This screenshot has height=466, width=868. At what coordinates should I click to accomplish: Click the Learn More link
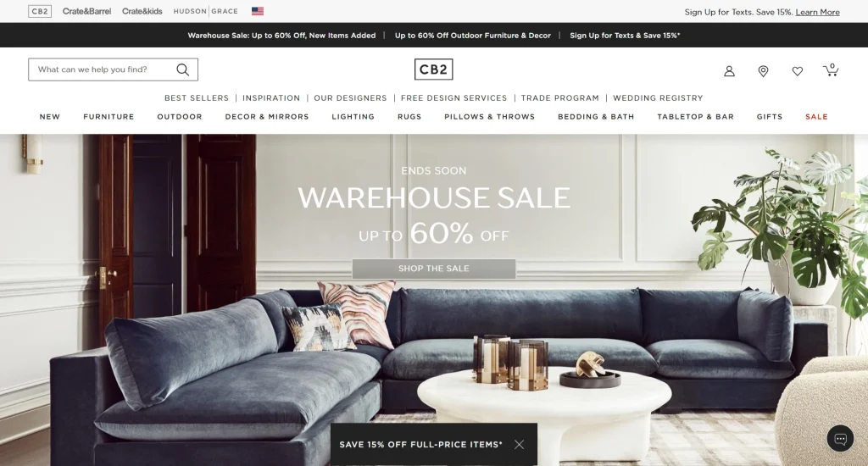(x=818, y=12)
